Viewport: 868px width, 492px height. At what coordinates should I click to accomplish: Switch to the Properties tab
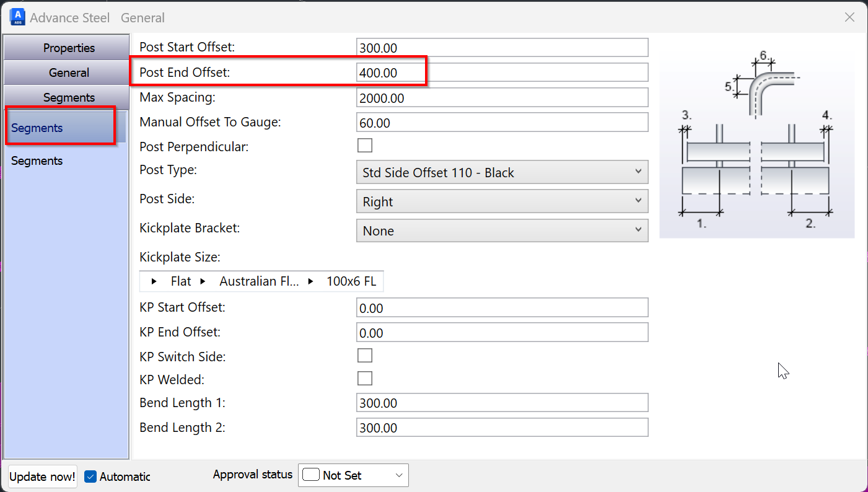pyautogui.click(x=68, y=47)
